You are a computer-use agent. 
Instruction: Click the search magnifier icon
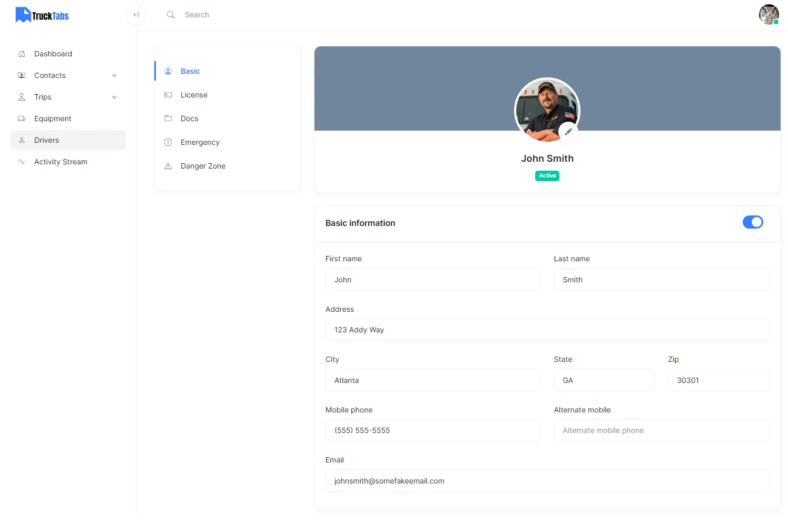coord(171,15)
